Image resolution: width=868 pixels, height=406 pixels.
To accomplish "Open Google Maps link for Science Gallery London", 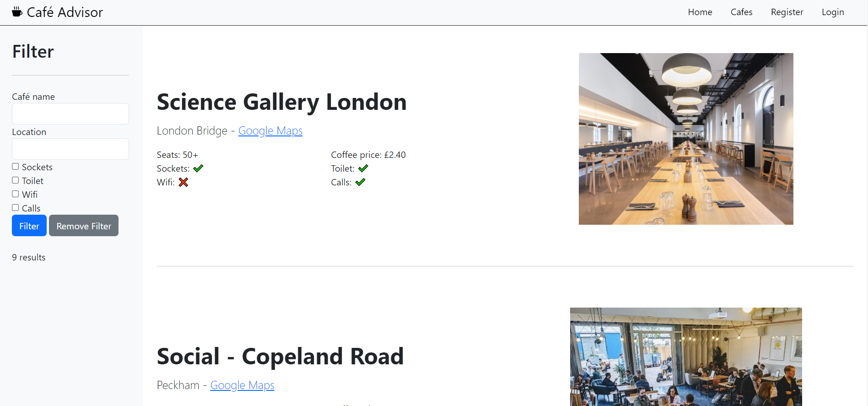I will point(270,131).
